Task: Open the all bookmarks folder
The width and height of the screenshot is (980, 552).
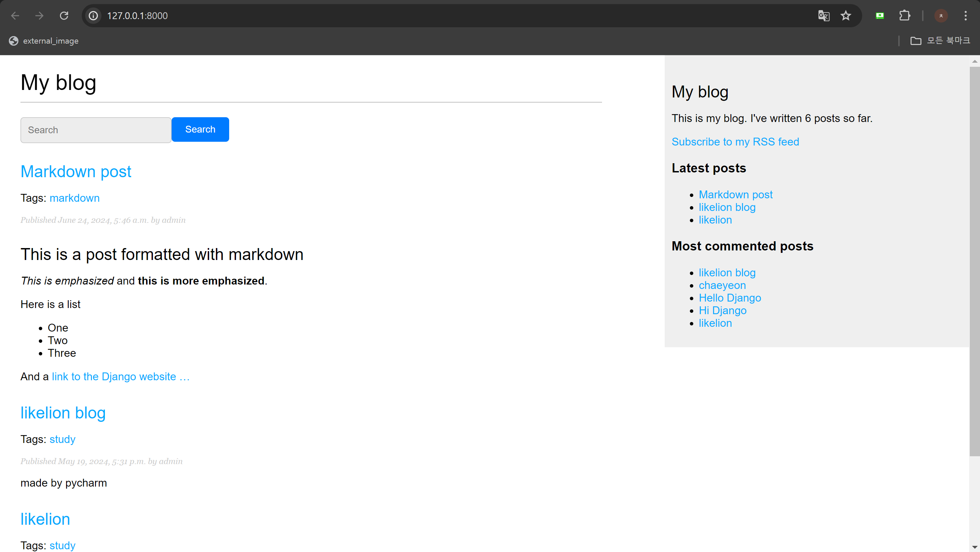Action: [940, 41]
